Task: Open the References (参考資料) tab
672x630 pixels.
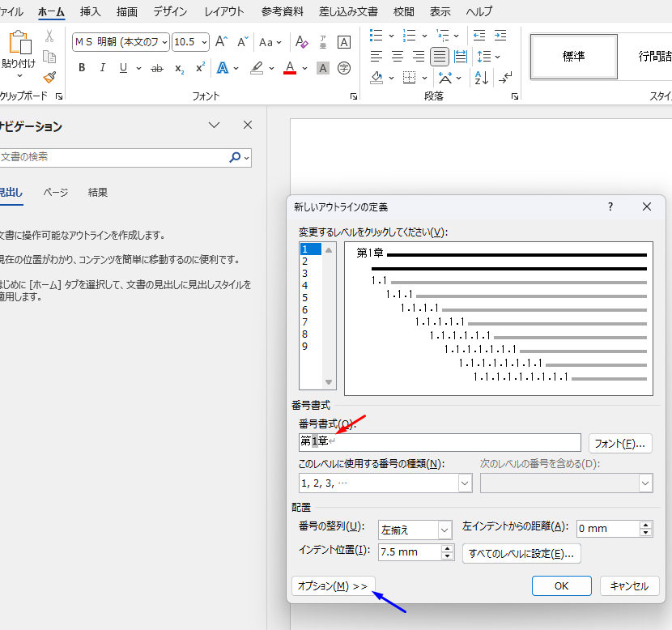Action: (x=283, y=11)
